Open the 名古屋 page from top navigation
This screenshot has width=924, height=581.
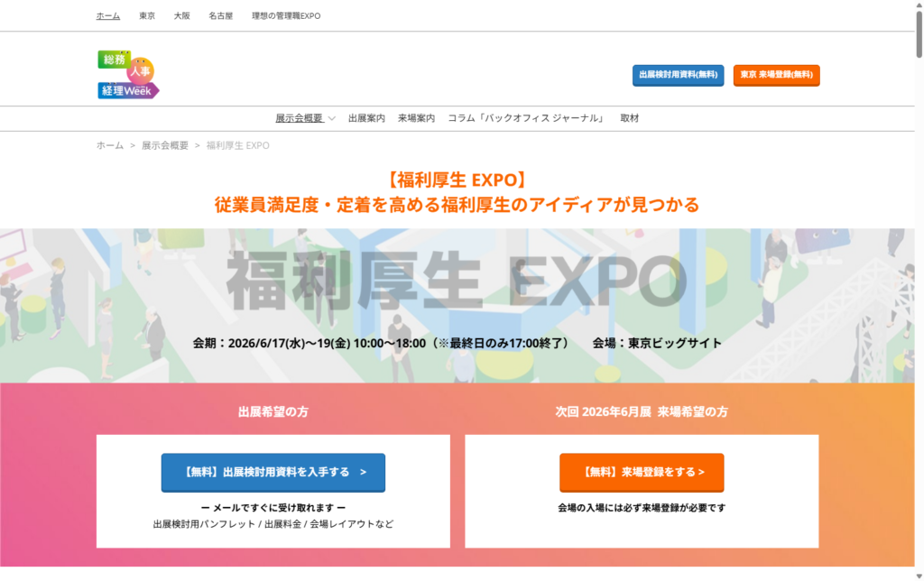tap(220, 15)
